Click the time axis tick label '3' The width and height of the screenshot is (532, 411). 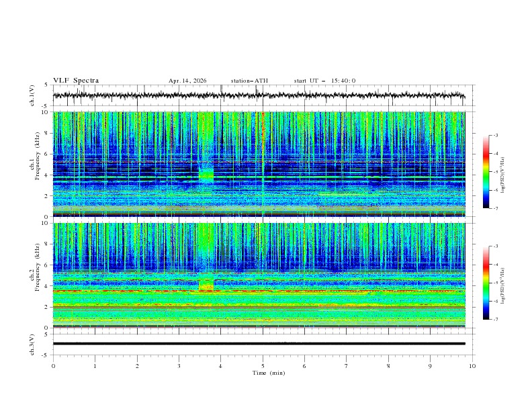pyautogui.click(x=179, y=366)
